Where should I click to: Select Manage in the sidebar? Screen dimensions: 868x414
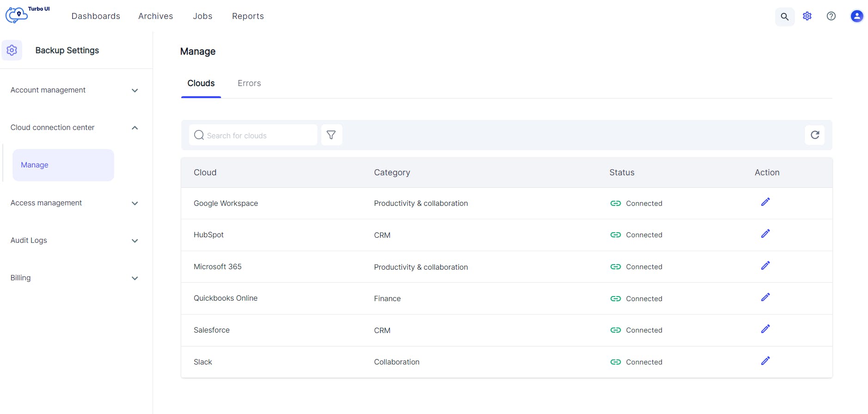(63, 165)
